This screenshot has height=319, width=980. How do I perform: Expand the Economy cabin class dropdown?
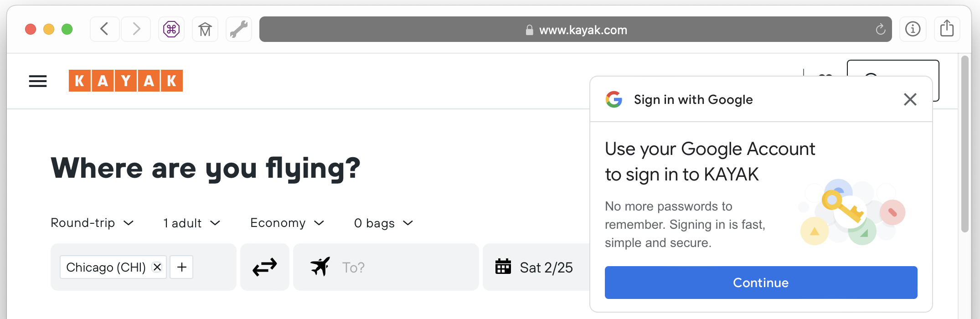(287, 223)
